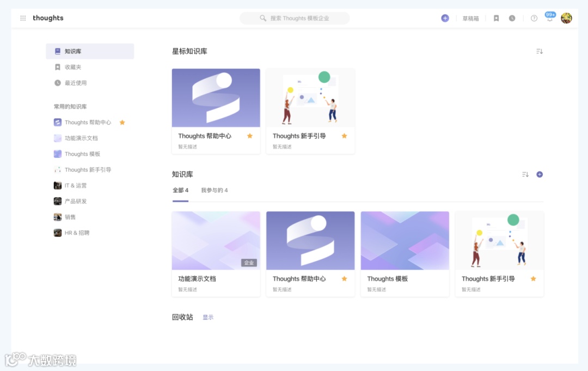The image size is (588, 371).
Task: Open Thoughts 新手引导 card in 知识库 section
Action: click(499, 254)
